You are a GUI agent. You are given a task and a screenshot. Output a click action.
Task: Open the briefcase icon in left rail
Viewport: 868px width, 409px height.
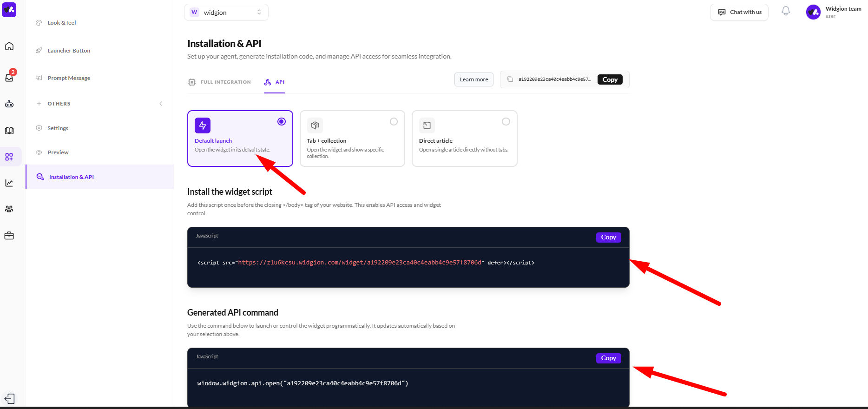coord(9,236)
